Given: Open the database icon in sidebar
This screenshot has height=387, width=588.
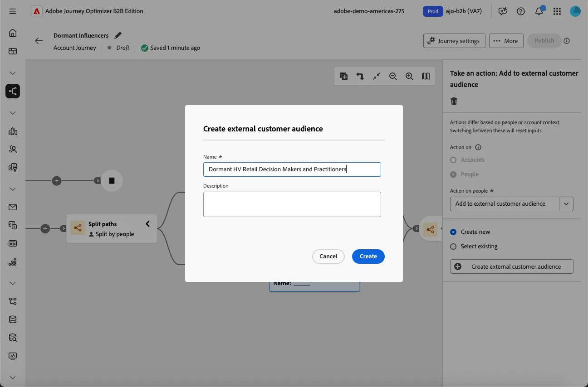Looking at the screenshot, I should [13, 319].
